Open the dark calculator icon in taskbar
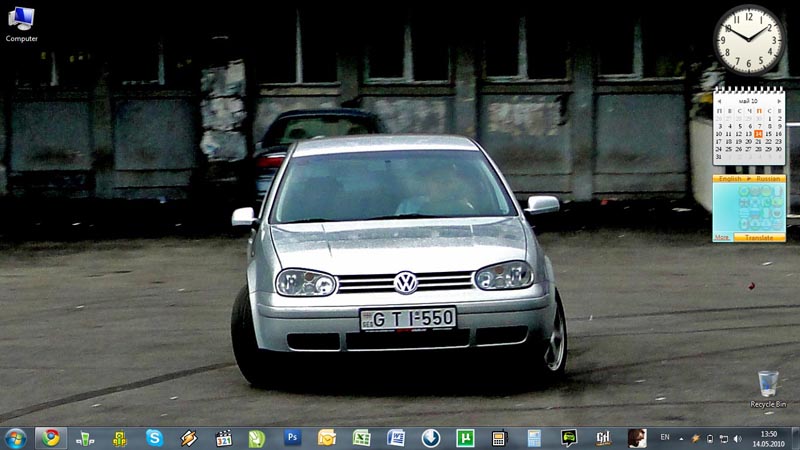This screenshot has width=800, height=450. (499, 438)
